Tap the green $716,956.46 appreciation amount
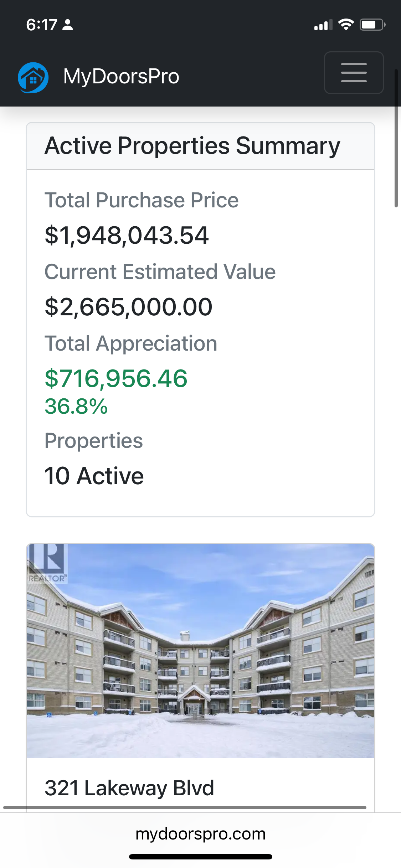This screenshot has width=401, height=868. click(x=116, y=378)
